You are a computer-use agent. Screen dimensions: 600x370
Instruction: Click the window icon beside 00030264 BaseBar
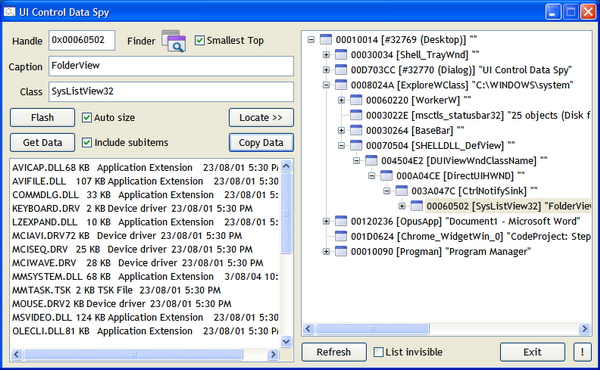(356, 130)
